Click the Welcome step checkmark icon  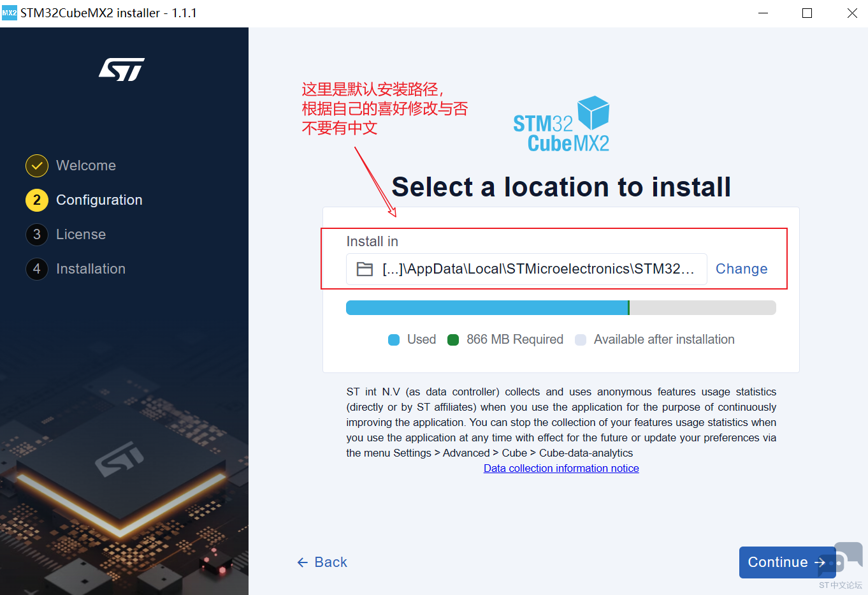[37, 166]
